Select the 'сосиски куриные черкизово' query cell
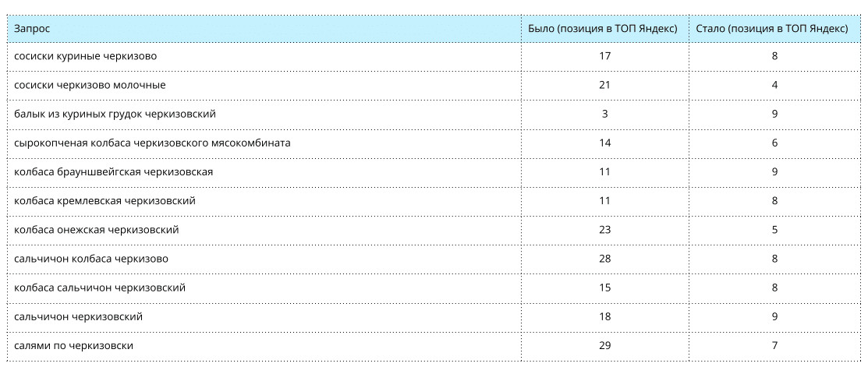868x374 pixels. [90, 56]
